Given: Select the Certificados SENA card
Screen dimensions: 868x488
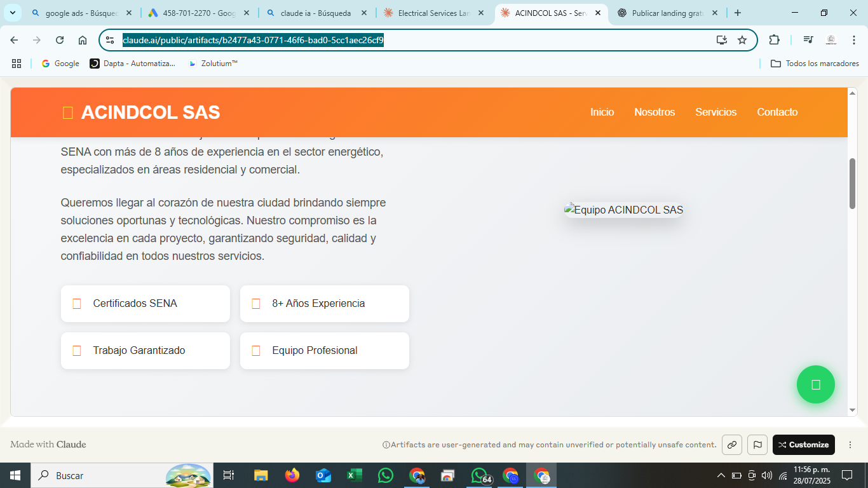Looking at the screenshot, I should 146,304.
